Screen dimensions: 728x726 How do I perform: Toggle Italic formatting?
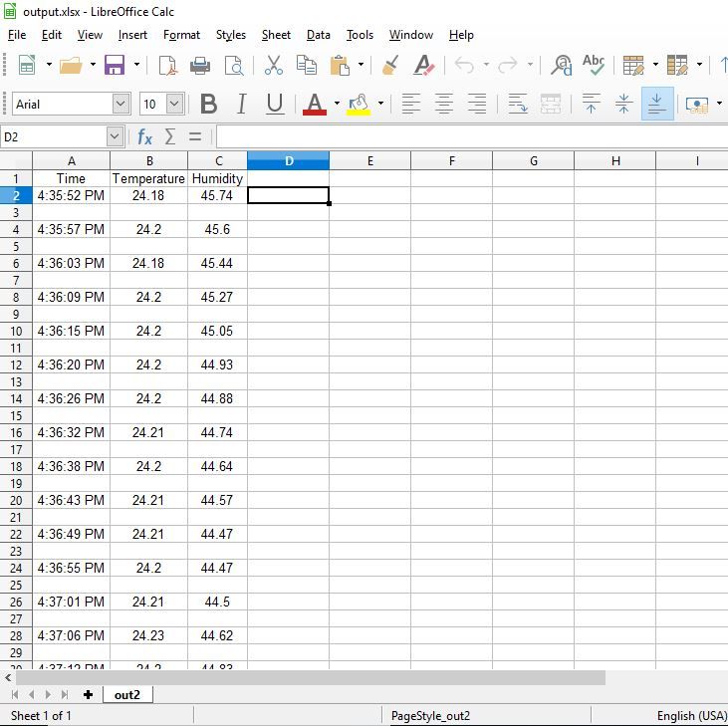(241, 104)
